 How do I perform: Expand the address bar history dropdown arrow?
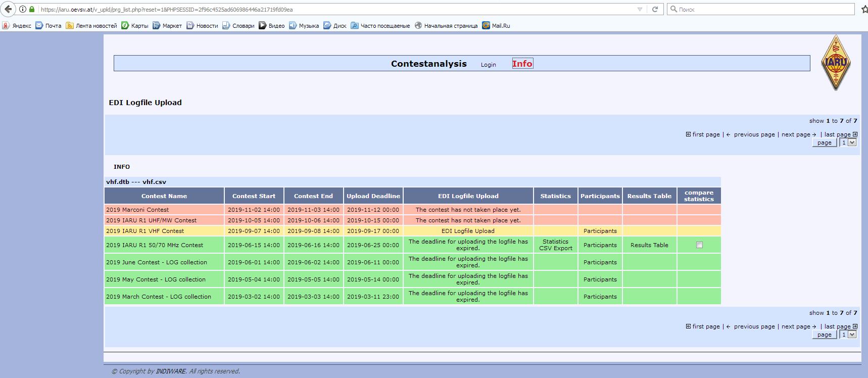[x=640, y=9]
